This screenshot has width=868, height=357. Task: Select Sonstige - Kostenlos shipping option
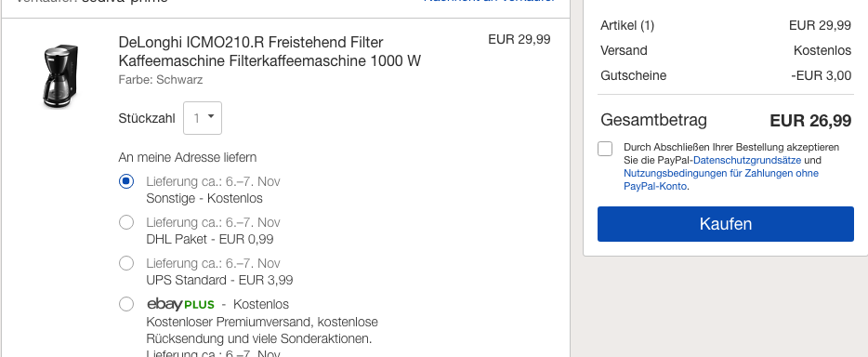click(126, 181)
